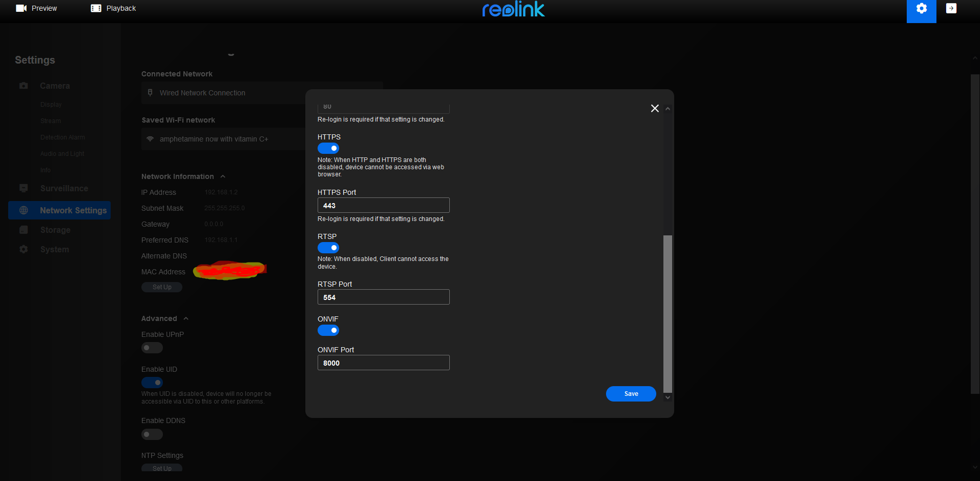Select the Surveillance icon in sidebar

pyautogui.click(x=24, y=188)
